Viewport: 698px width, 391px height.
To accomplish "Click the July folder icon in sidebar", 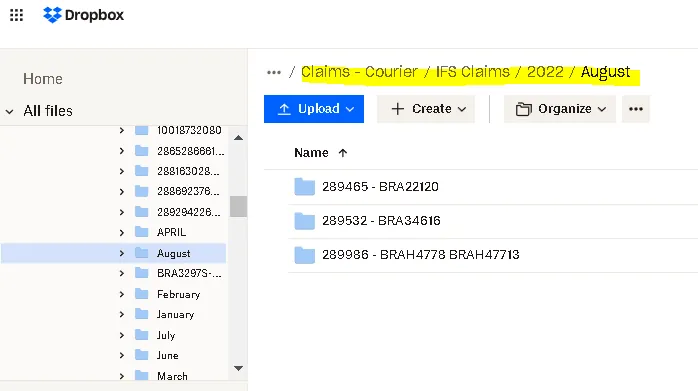I will [x=142, y=334].
